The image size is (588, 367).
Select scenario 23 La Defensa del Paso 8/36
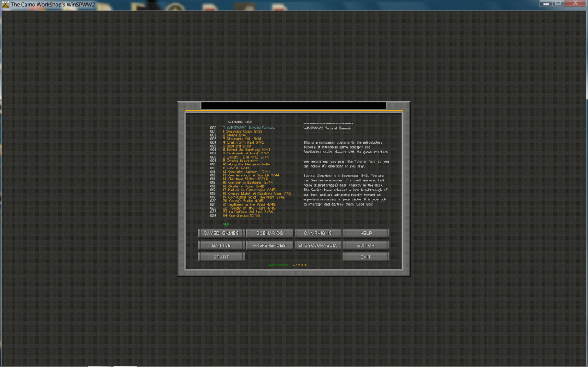coord(247,212)
